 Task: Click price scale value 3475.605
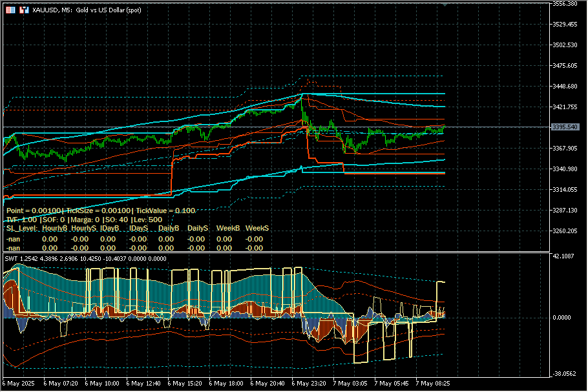[x=565, y=66]
